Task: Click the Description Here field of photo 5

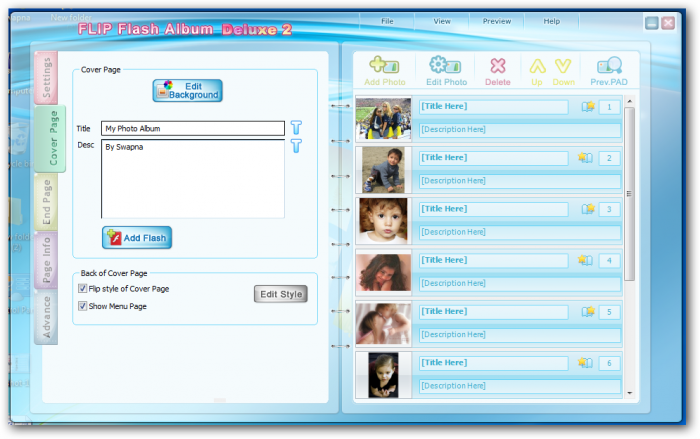Action: pyautogui.click(x=520, y=335)
